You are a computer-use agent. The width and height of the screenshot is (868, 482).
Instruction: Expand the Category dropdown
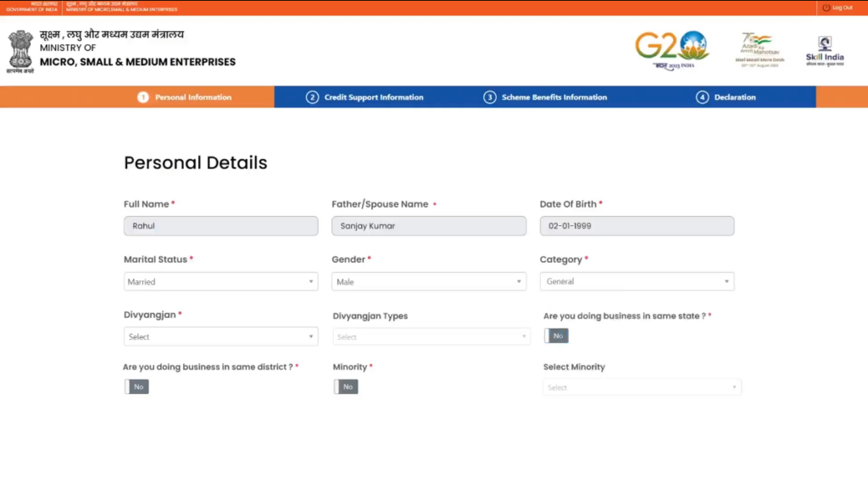click(637, 282)
